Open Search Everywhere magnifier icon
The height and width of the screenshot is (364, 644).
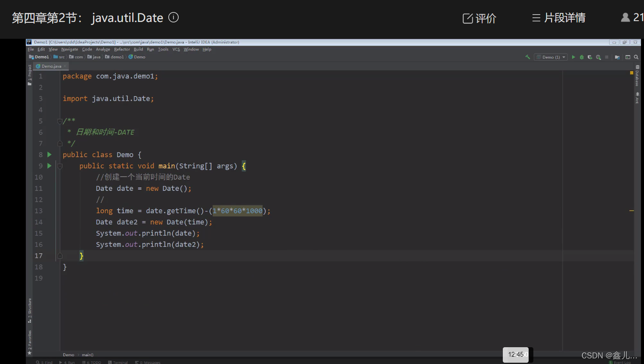[636, 57]
